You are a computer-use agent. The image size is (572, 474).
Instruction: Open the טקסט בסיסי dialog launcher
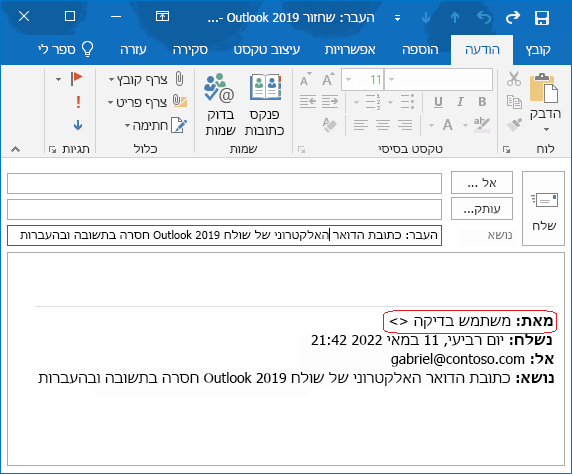click(301, 149)
